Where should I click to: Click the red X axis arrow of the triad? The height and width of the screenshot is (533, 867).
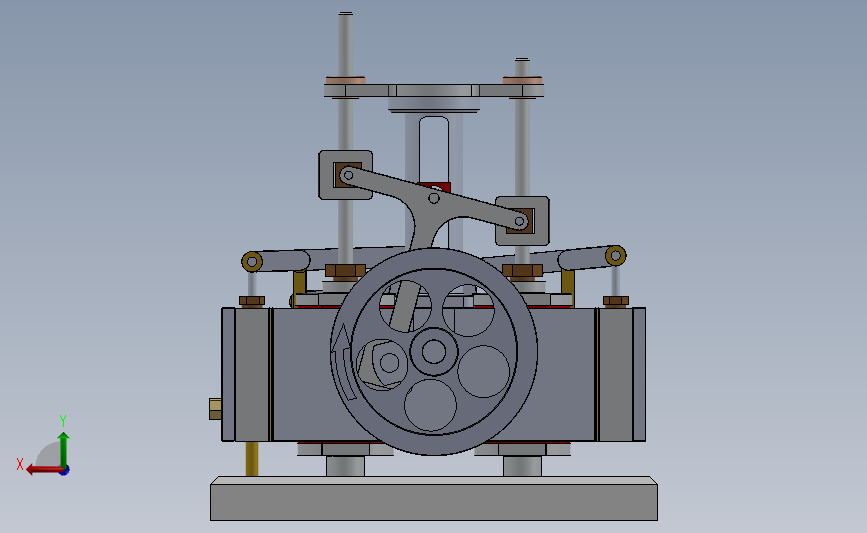click(44, 470)
